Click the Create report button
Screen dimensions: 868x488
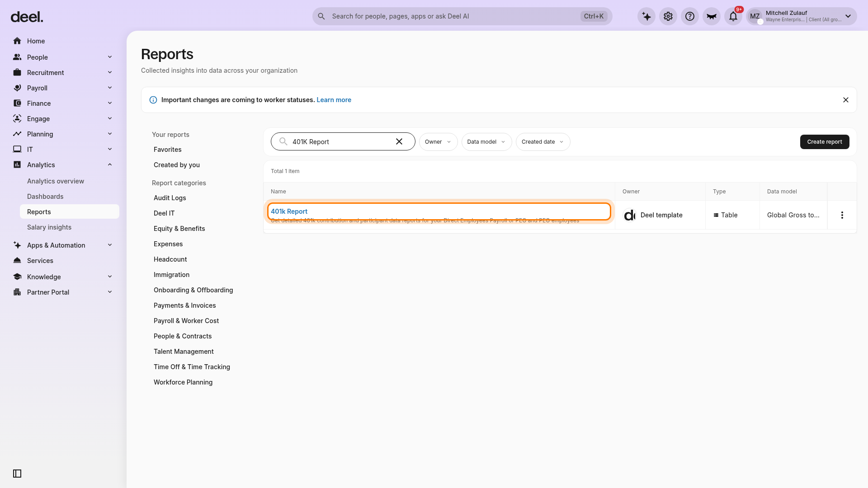[825, 142]
